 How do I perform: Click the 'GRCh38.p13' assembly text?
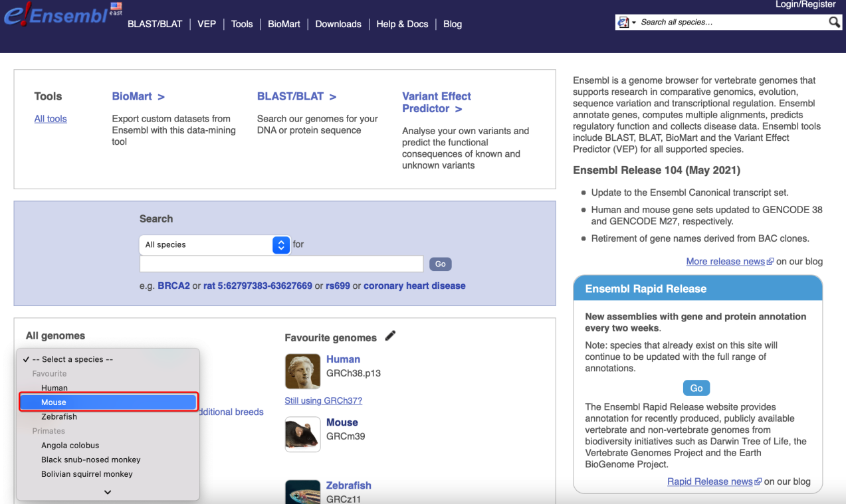pyautogui.click(x=354, y=373)
